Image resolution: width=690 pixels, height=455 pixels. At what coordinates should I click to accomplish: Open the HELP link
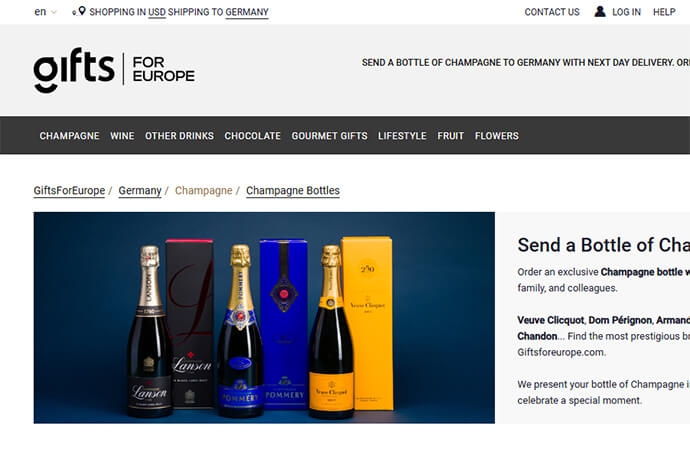664,12
